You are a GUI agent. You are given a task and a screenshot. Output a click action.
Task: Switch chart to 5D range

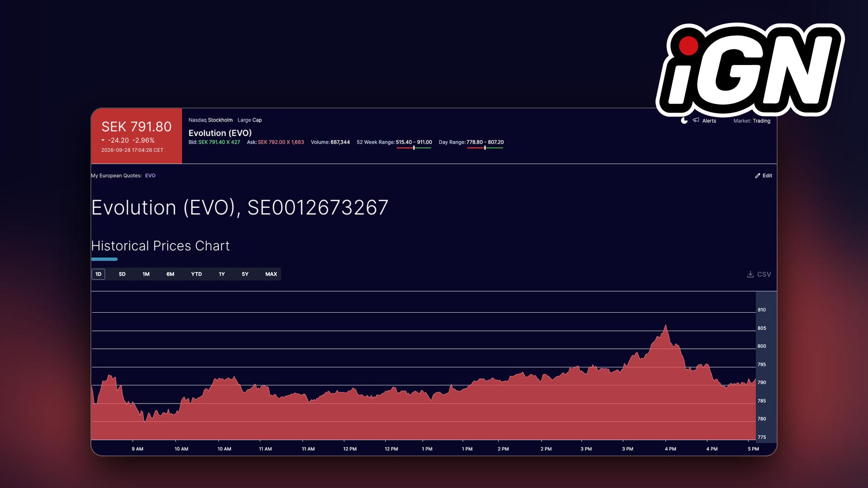[122, 274]
